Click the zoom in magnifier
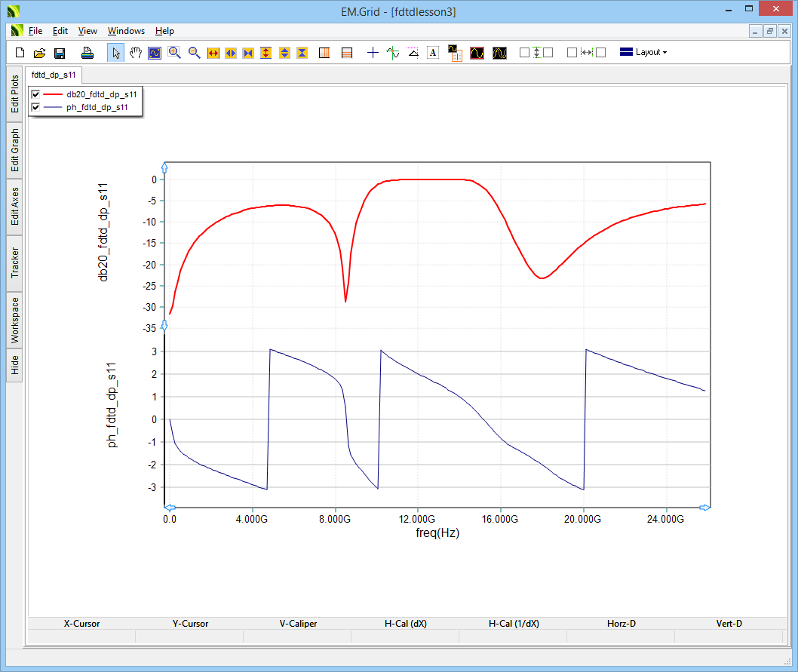The image size is (798, 672). pos(174,53)
